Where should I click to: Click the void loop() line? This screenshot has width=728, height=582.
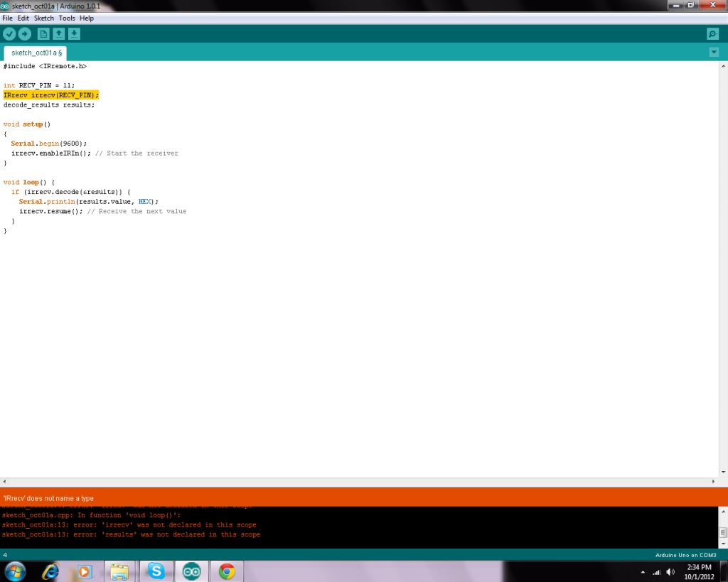click(28, 183)
